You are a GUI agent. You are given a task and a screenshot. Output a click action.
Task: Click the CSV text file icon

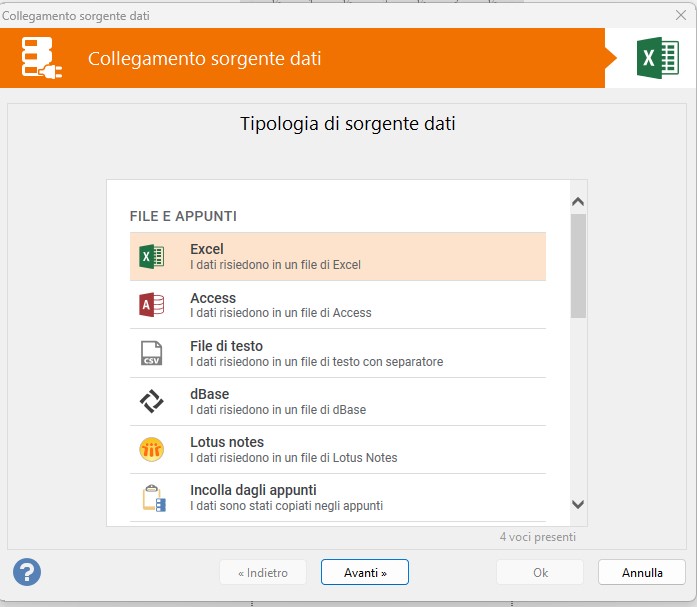(152, 353)
